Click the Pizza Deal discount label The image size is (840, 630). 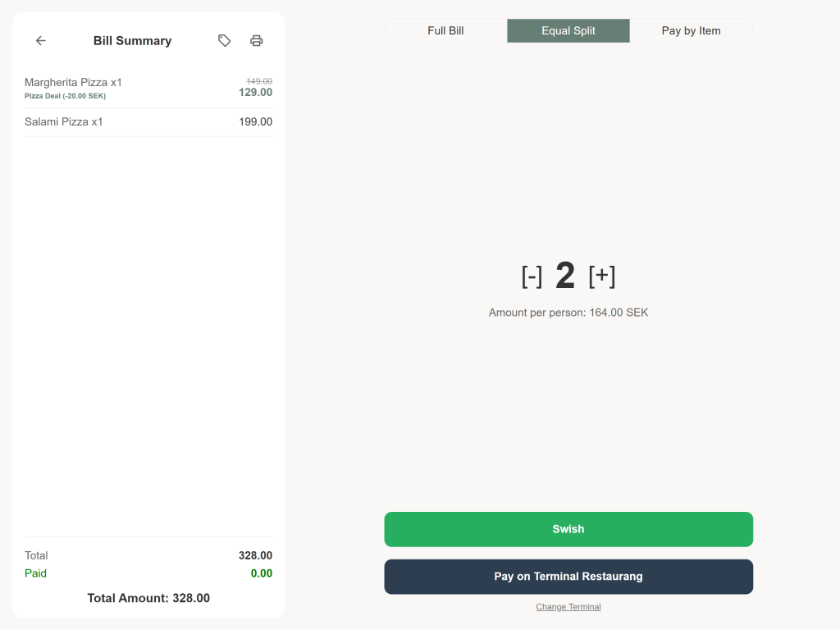(x=66, y=96)
